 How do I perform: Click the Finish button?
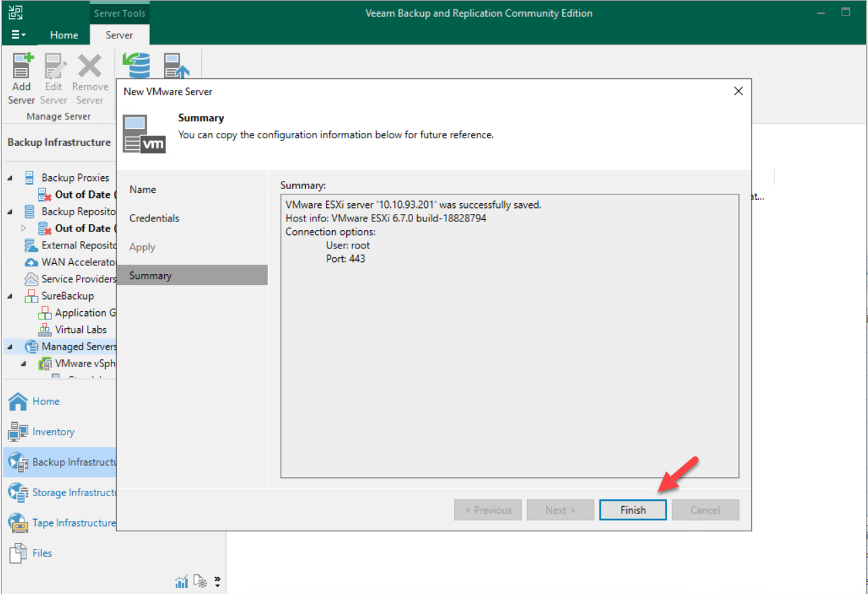632,510
